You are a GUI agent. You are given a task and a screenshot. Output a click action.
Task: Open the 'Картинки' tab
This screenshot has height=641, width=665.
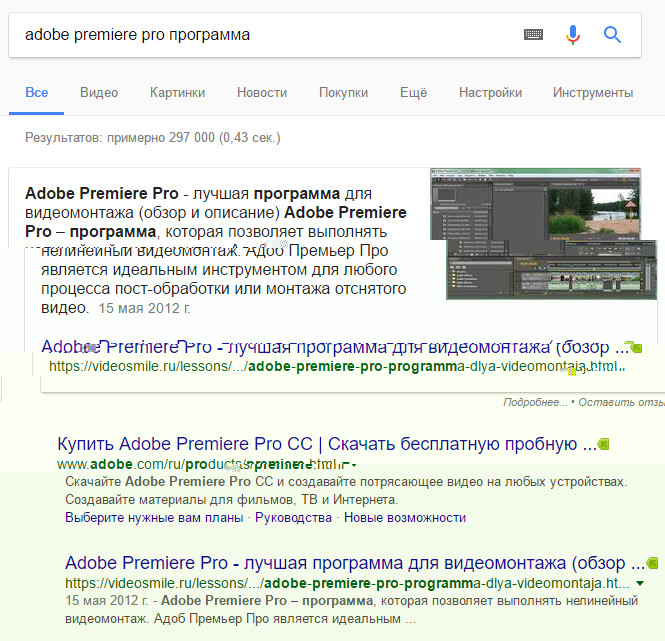point(177,92)
